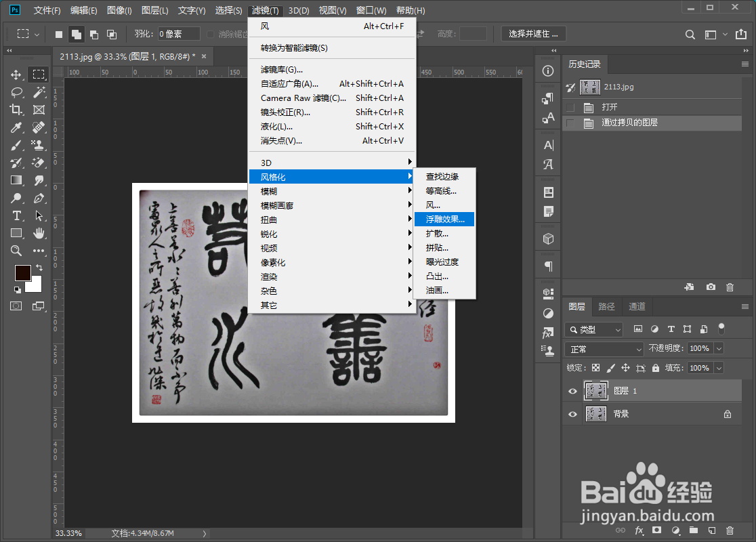
Task: Select the Spot Healing Brush tool
Action: pos(39,127)
